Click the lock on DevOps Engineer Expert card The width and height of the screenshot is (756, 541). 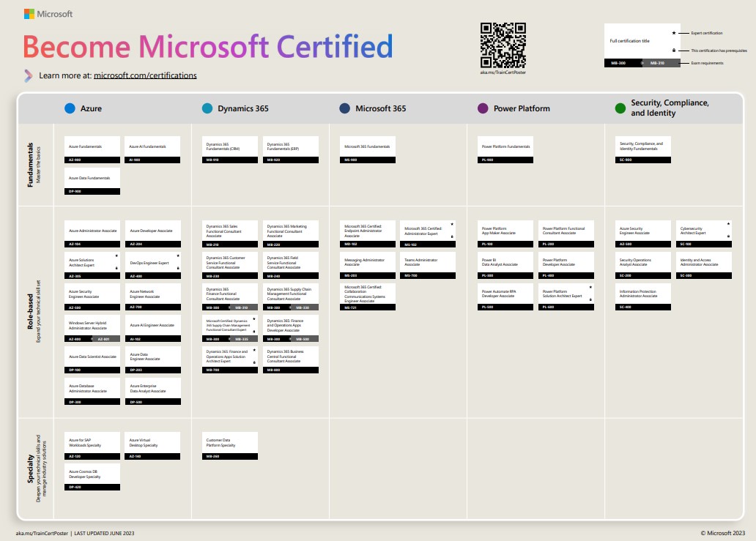178,268
